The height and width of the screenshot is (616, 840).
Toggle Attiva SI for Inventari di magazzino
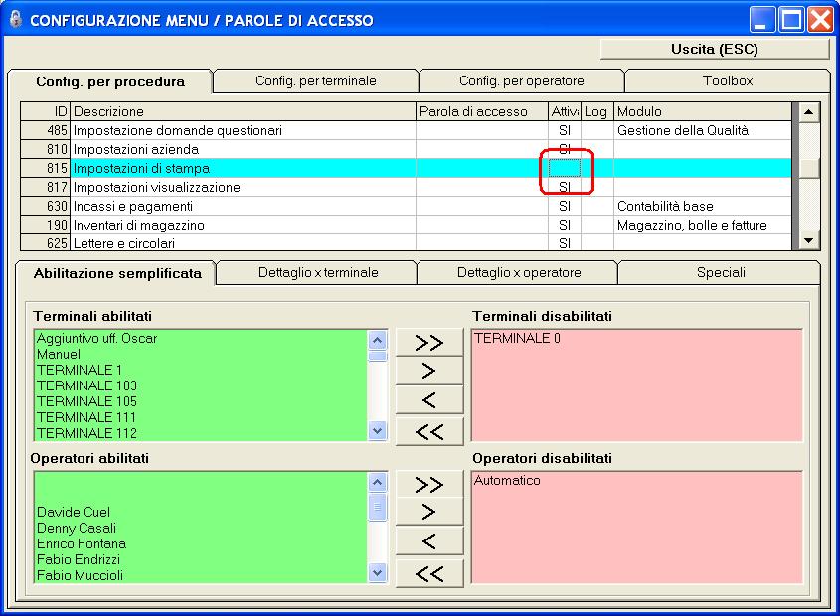564,225
